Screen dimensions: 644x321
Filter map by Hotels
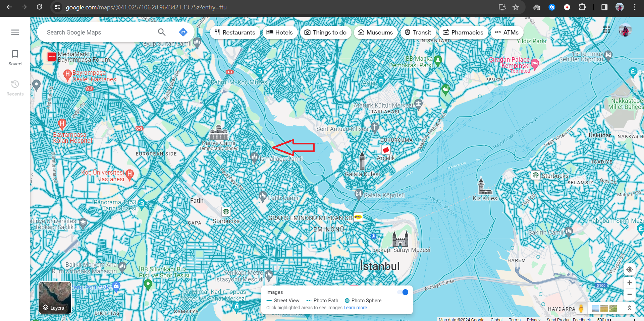click(x=280, y=33)
